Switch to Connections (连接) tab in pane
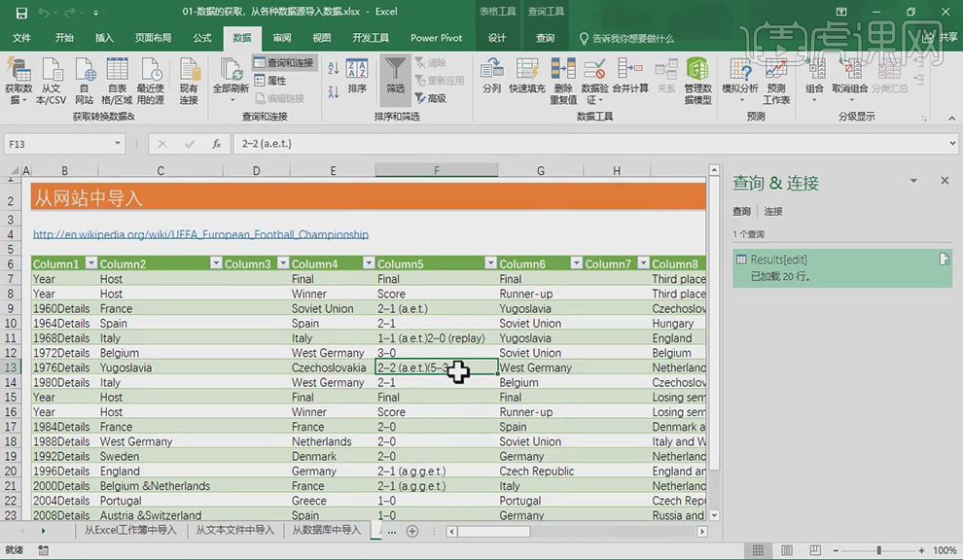The height and width of the screenshot is (560, 963). (772, 211)
